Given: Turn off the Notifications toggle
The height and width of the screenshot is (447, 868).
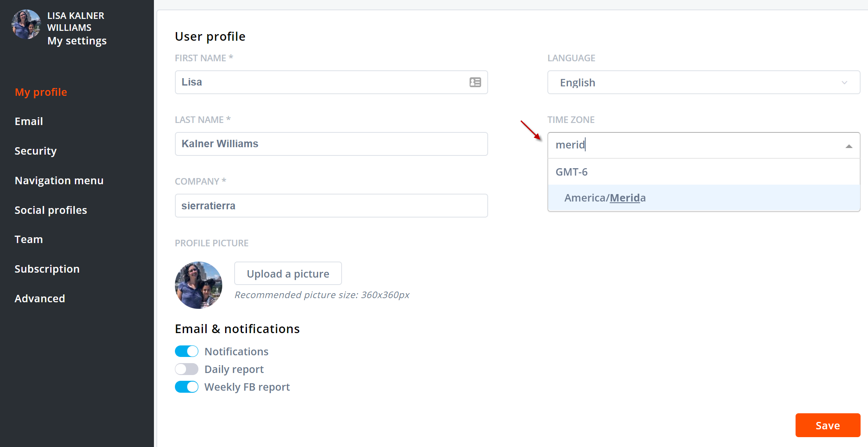Looking at the screenshot, I should [186, 351].
